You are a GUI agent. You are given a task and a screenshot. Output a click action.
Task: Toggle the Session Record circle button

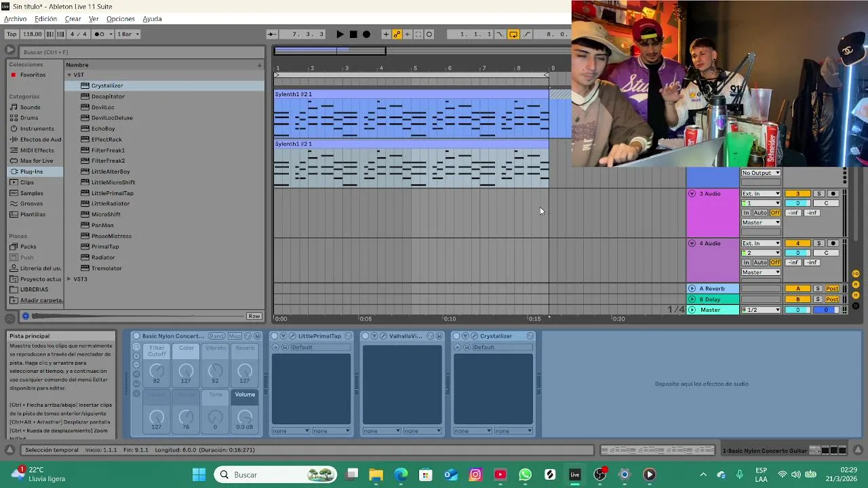pyautogui.click(x=429, y=34)
